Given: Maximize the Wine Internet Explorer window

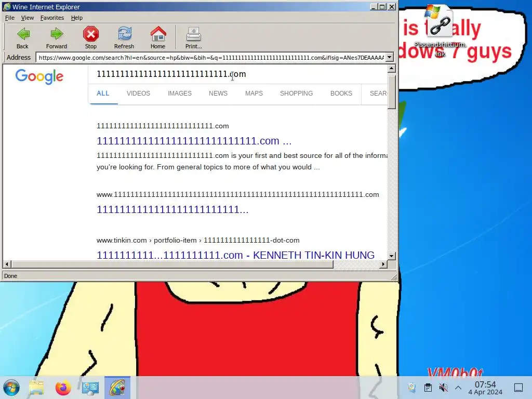Looking at the screenshot, I should (x=382, y=7).
